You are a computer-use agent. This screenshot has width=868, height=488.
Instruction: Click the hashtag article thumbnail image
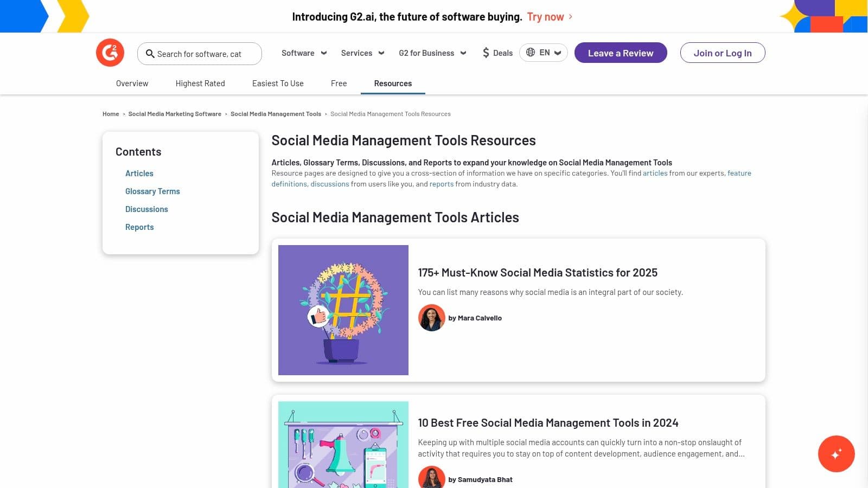point(343,310)
